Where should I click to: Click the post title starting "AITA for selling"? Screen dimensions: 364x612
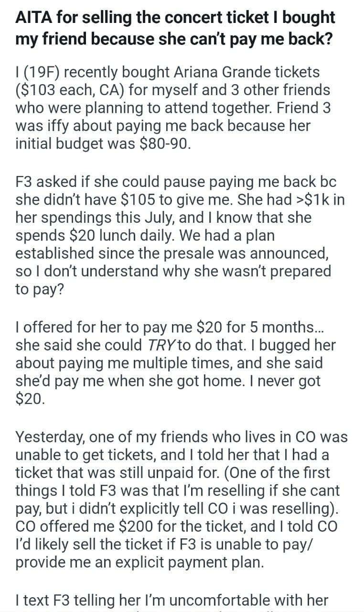(175, 27)
